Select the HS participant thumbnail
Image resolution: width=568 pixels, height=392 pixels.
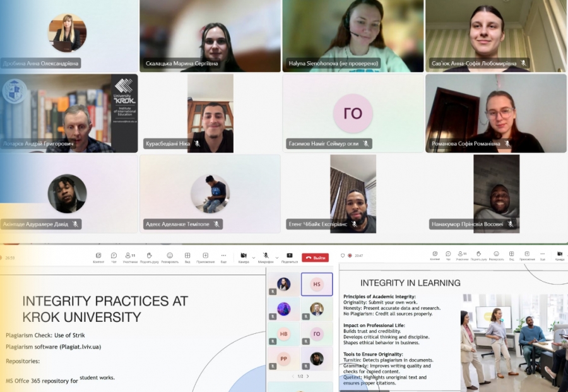[x=317, y=285]
